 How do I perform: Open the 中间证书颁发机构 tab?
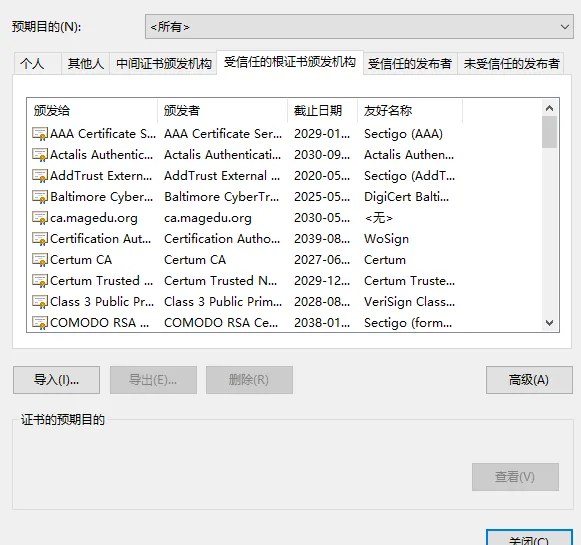[163, 64]
